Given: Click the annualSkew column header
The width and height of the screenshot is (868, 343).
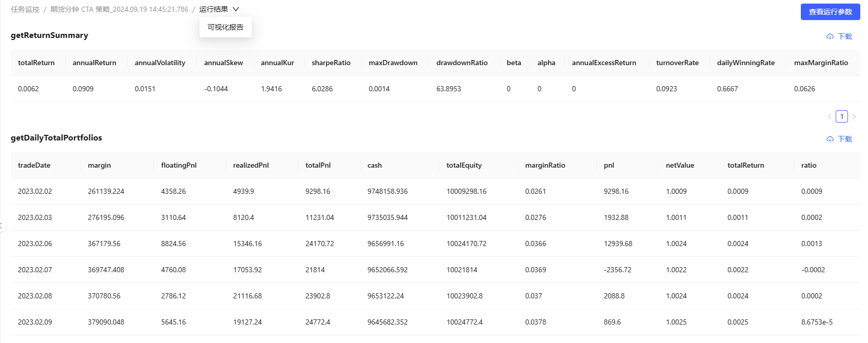Looking at the screenshot, I should pos(224,63).
